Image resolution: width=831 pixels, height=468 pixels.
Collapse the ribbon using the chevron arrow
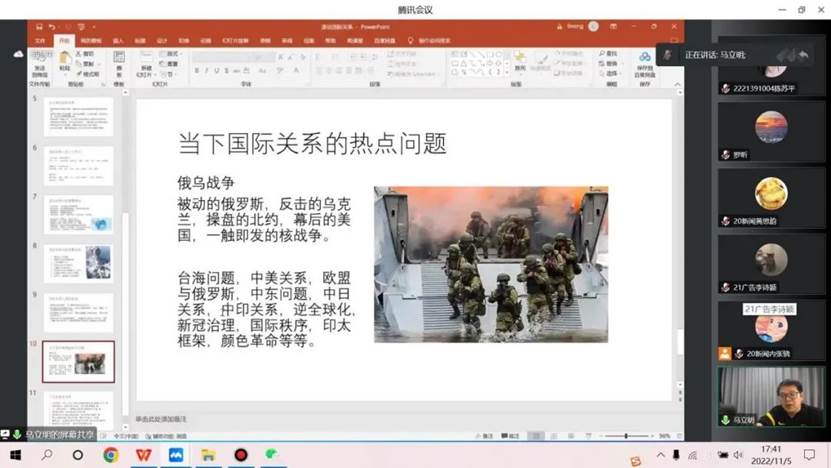click(677, 82)
